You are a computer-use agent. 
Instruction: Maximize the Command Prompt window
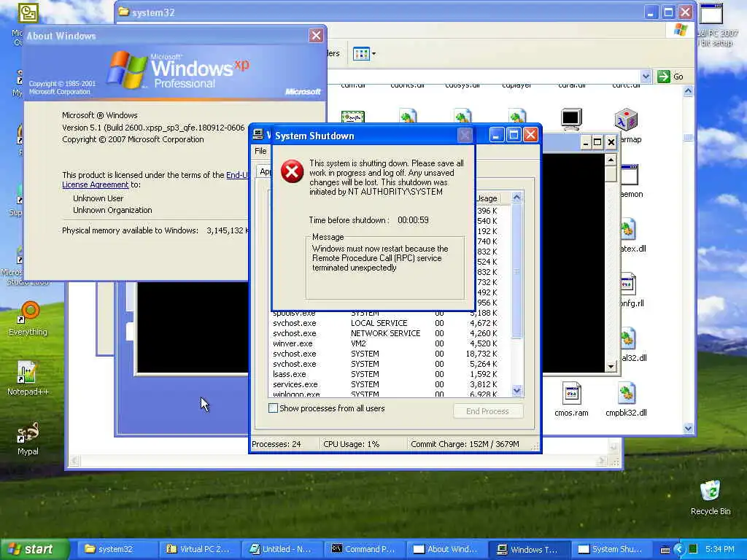[597, 142]
